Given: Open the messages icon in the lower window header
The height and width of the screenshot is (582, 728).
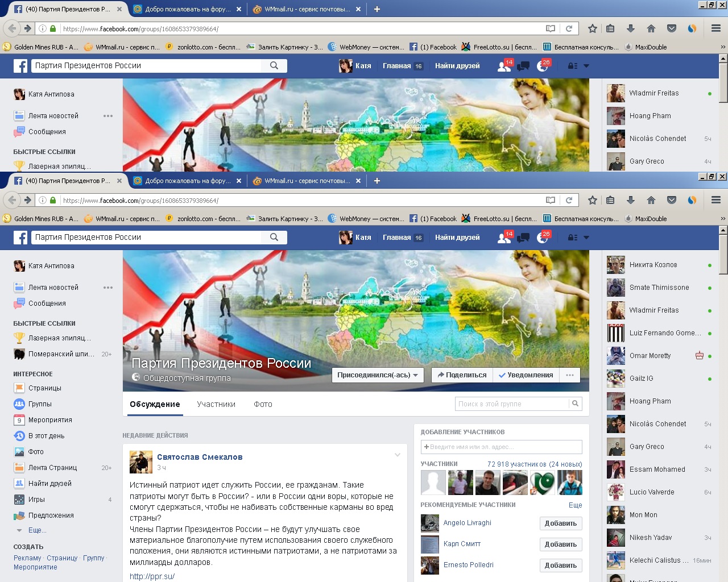Looking at the screenshot, I should coord(523,238).
